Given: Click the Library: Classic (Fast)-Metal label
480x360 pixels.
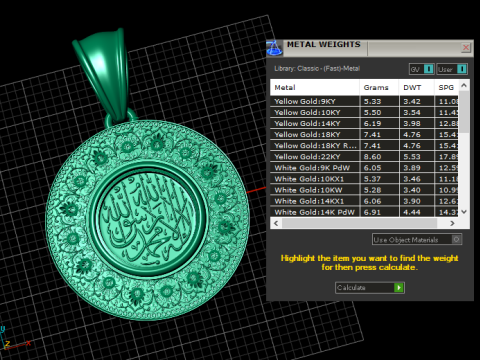Looking at the screenshot, I should click(317, 69).
